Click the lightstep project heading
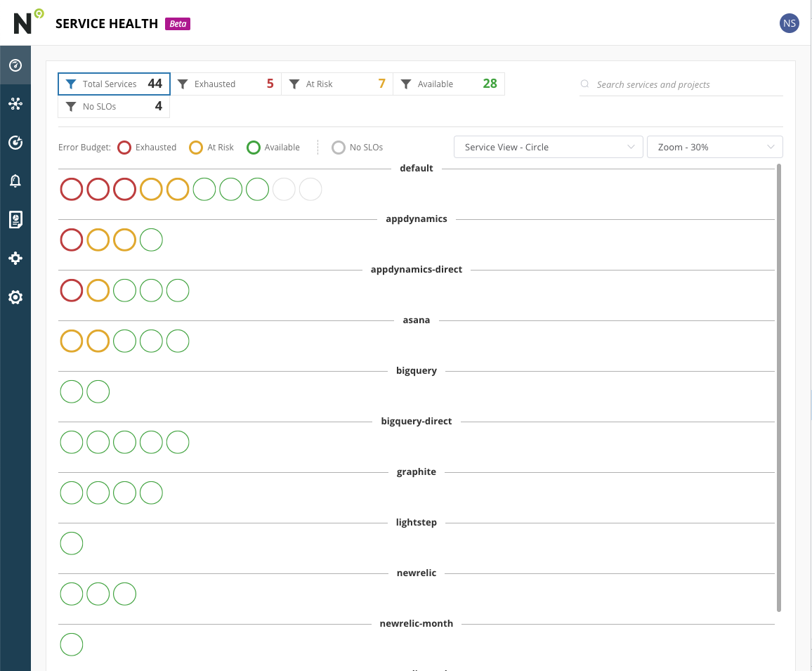Screen dimensions: 812x671 point(417,522)
